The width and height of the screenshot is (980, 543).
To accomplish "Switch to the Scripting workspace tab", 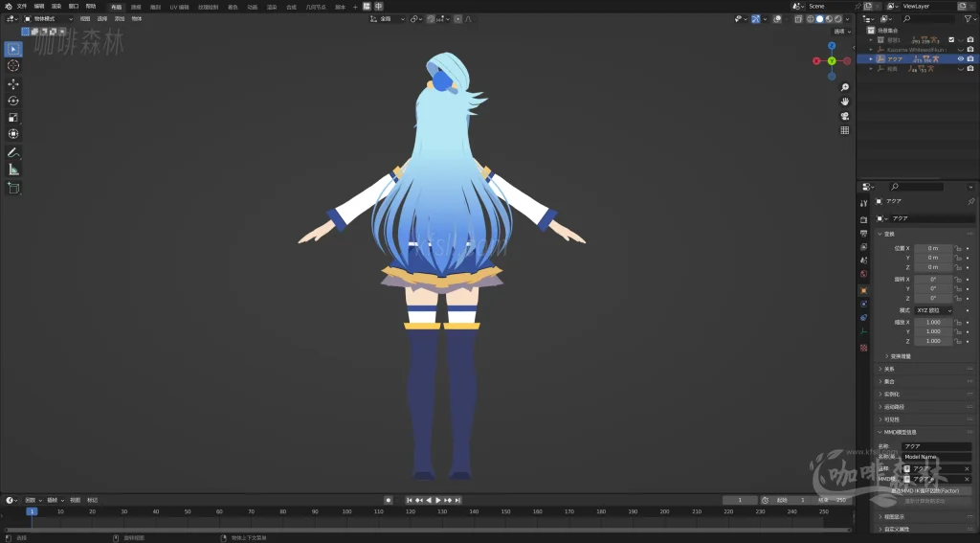I will (340, 7).
